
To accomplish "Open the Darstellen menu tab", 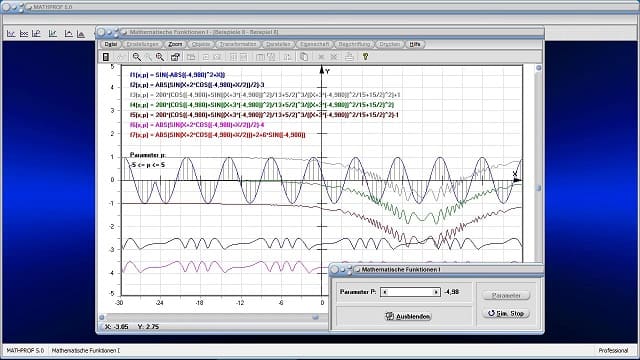I will click(278, 44).
